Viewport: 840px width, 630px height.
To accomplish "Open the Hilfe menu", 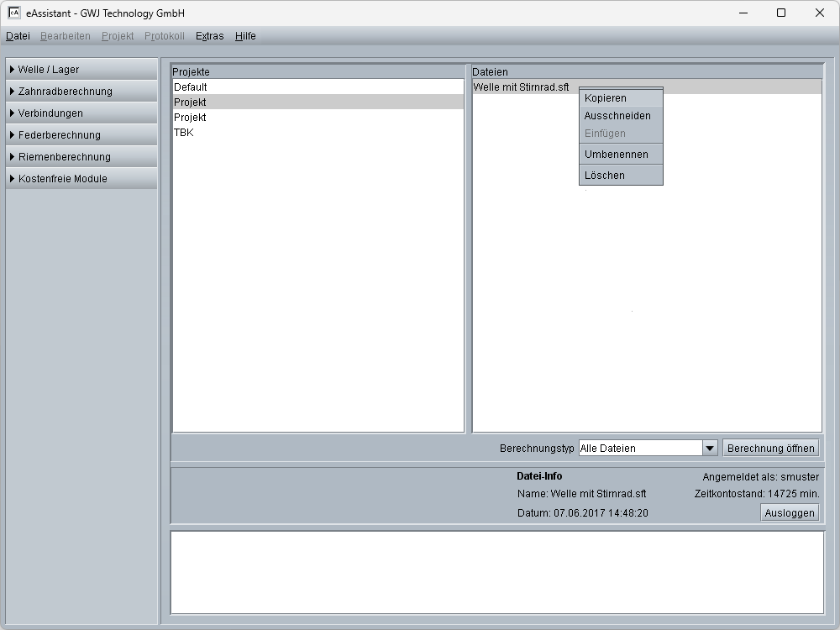I will point(245,36).
